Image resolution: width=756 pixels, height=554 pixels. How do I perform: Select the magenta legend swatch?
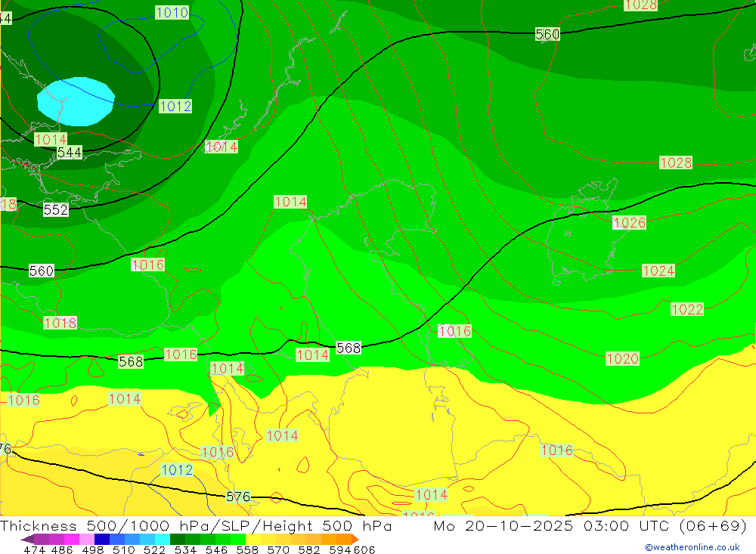72,539
